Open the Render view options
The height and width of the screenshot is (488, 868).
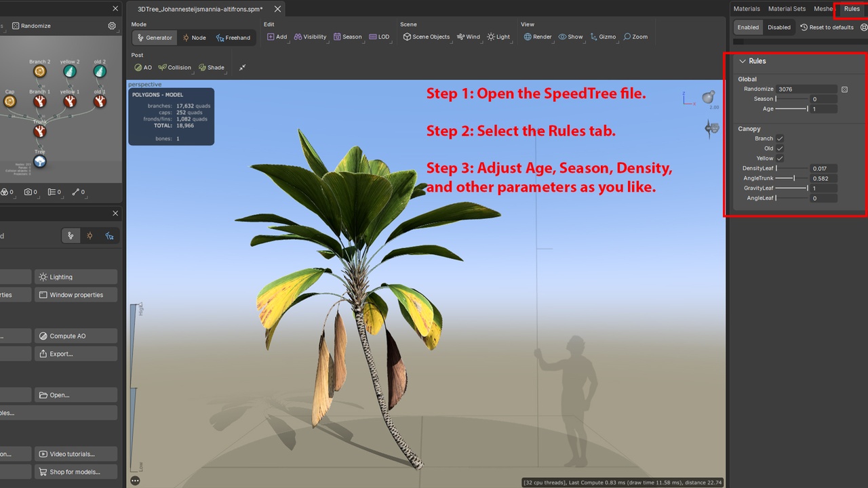(x=538, y=37)
